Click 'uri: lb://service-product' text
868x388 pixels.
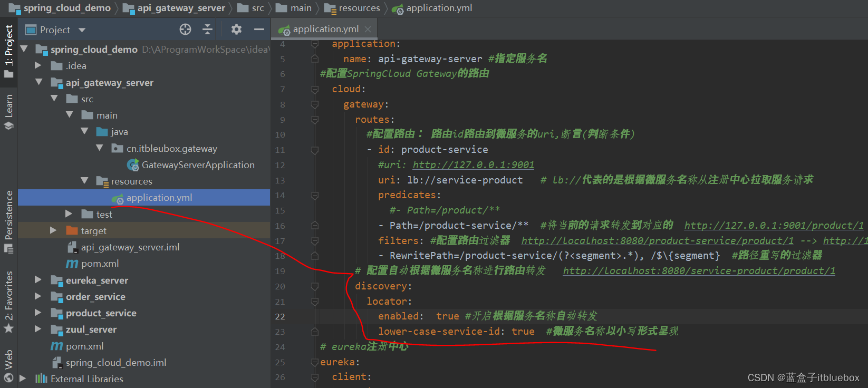point(450,180)
